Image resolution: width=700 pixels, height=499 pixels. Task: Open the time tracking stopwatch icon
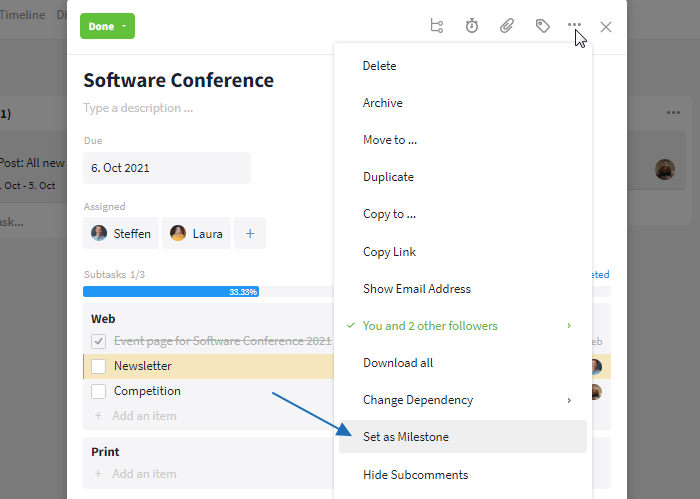click(x=472, y=26)
